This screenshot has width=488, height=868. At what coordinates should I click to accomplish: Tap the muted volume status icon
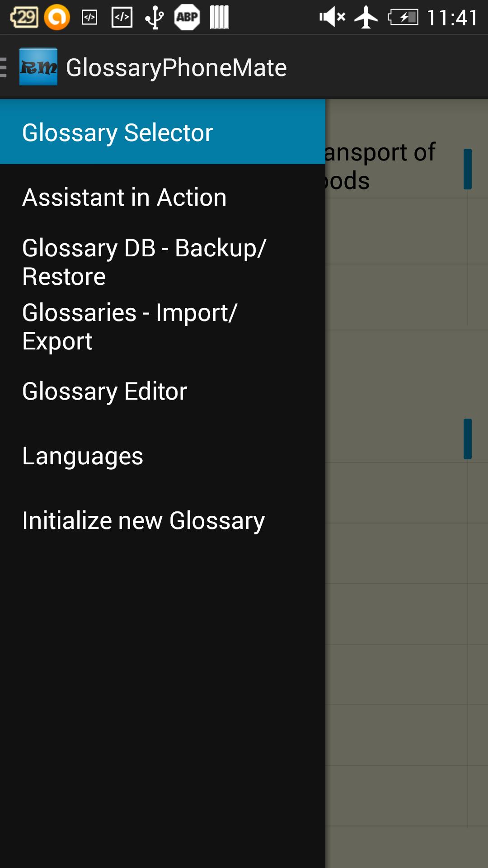pos(331,17)
